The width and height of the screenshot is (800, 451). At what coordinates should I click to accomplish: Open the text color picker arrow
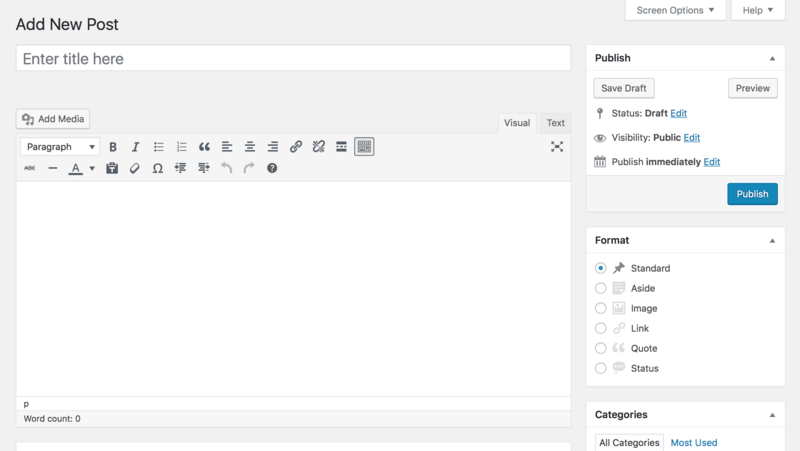click(92, 168)
